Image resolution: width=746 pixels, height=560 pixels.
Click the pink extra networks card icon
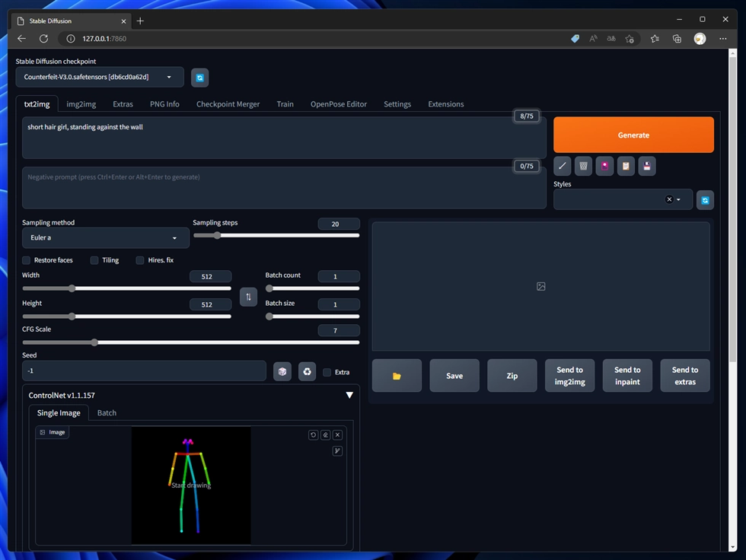pos(604,166)
